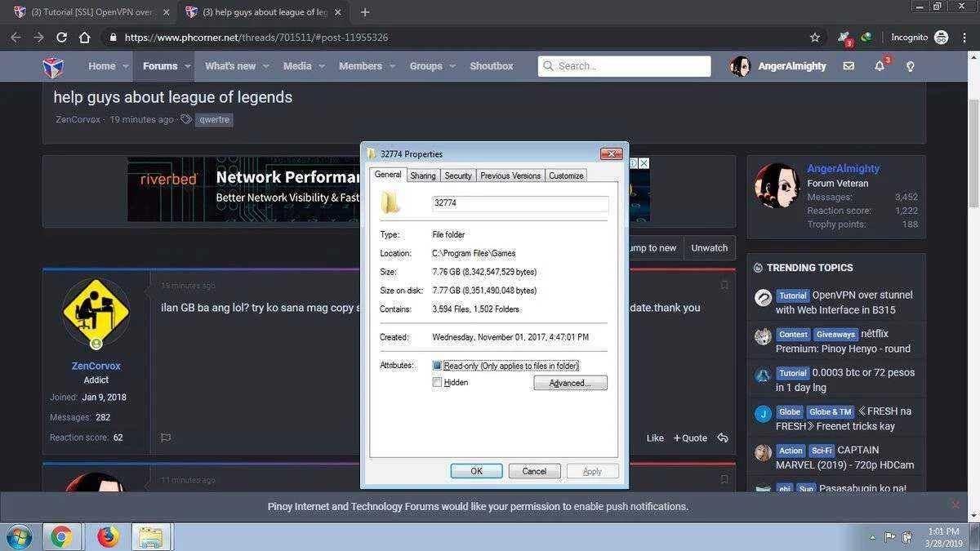
Task: Toggle the Read-only attribute checkbox
Action: coord(437,366)
